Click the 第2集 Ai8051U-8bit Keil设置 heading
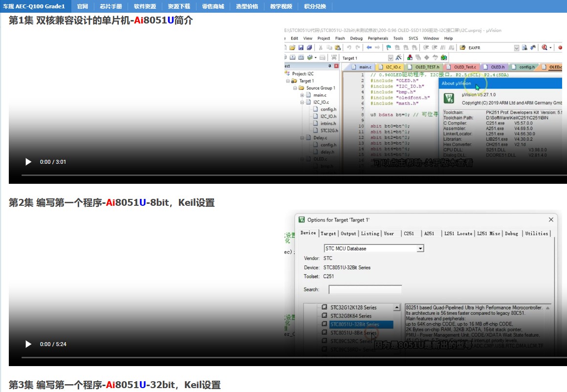The width and height of the screenshot is (567, 392). click(112, 202)
